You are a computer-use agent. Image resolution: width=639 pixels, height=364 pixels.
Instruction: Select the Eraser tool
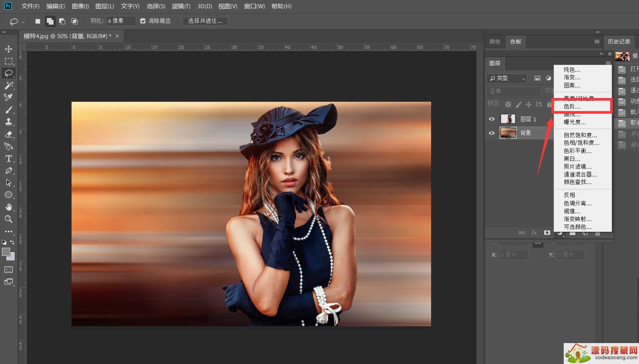coord(9,134)
